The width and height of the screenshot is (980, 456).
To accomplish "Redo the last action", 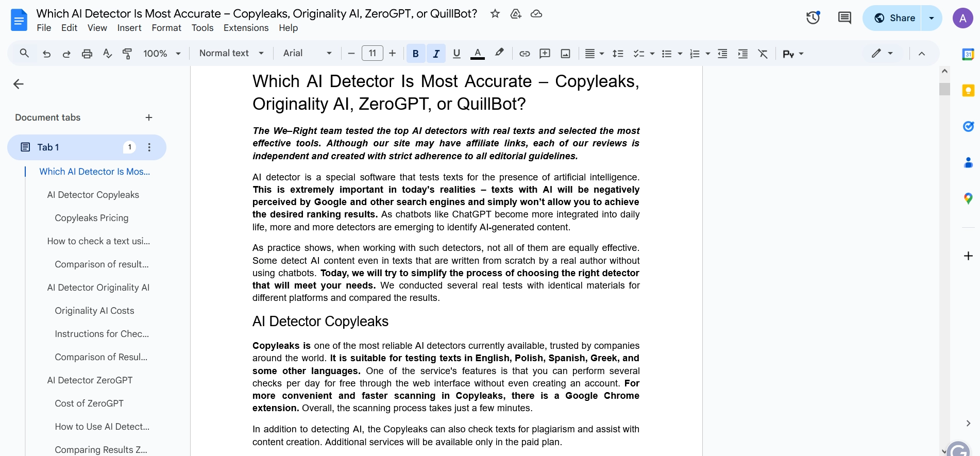I will coord(66,54).
